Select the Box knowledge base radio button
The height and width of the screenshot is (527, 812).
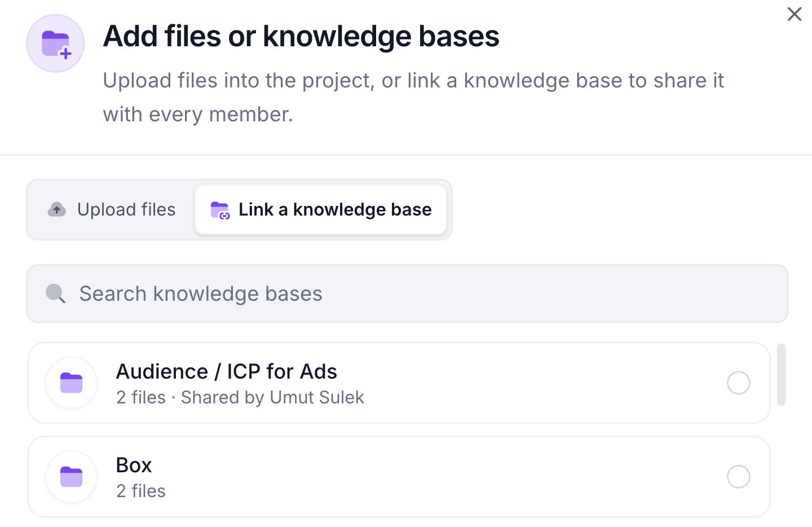pyautogui.click(x=738, y=477)
